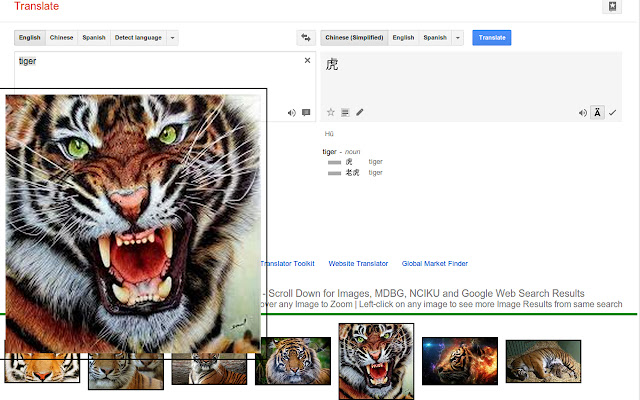Rate the translation with the checkmark icon
This screenshot has width=640, height=400.
coord(612,113)
